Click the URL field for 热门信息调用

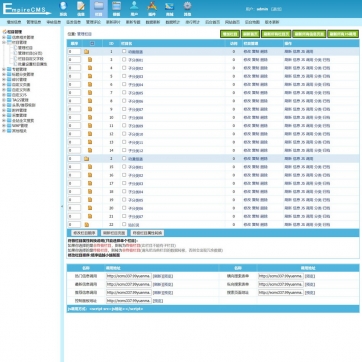(129, 276)
